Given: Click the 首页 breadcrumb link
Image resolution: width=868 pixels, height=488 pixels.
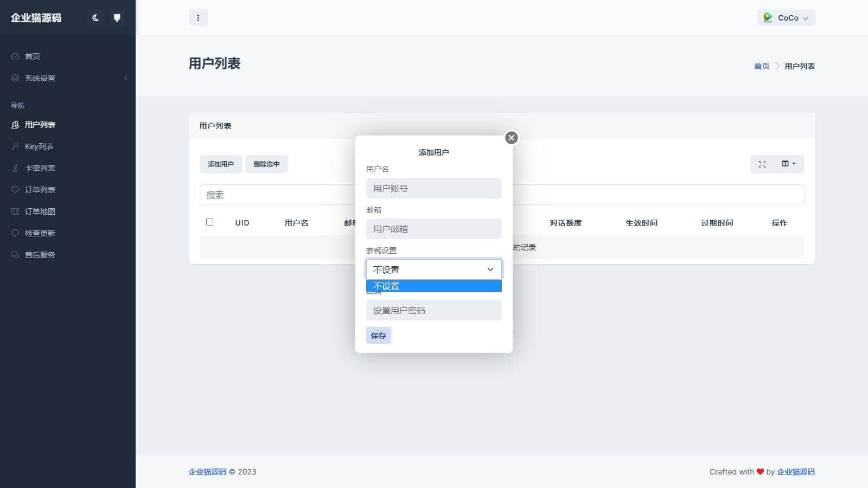Looking at the screenshot, I should pos(762,66).
